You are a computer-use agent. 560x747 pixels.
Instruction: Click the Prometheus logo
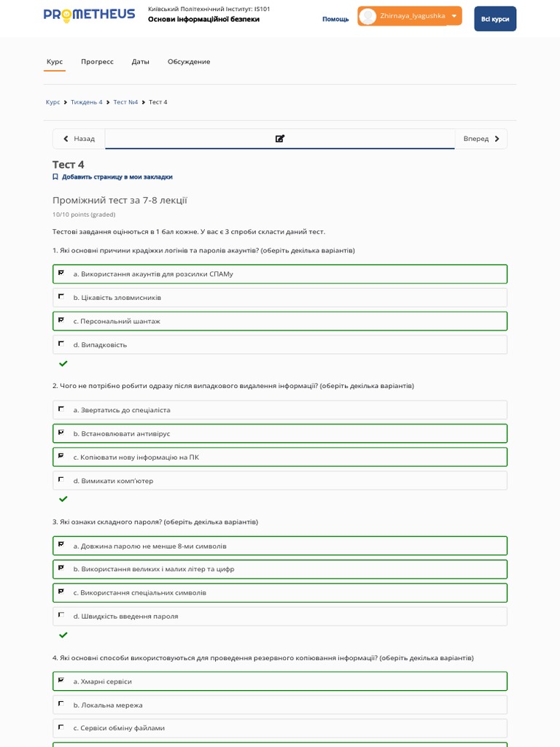coord(89,14)
